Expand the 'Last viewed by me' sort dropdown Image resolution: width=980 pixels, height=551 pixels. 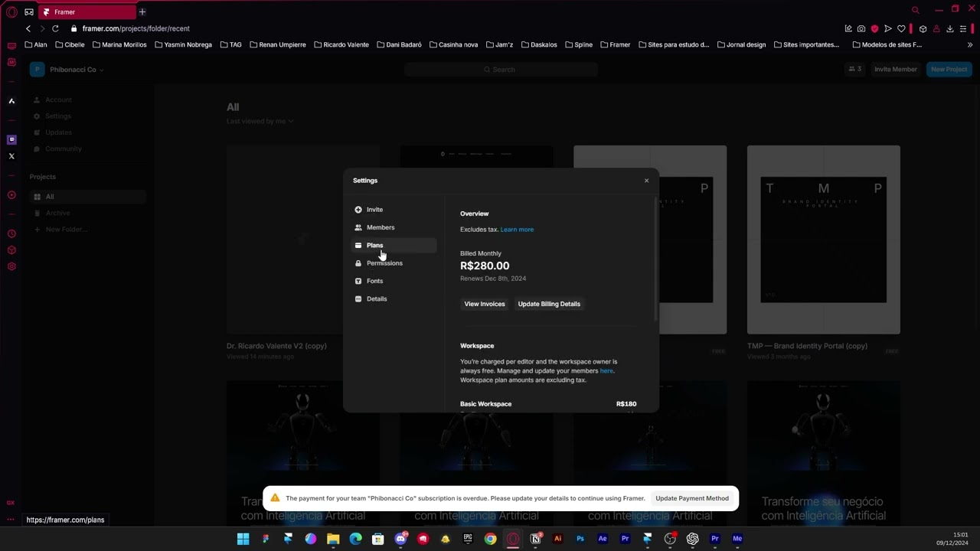pyautogui.click(x=260, y=121)
